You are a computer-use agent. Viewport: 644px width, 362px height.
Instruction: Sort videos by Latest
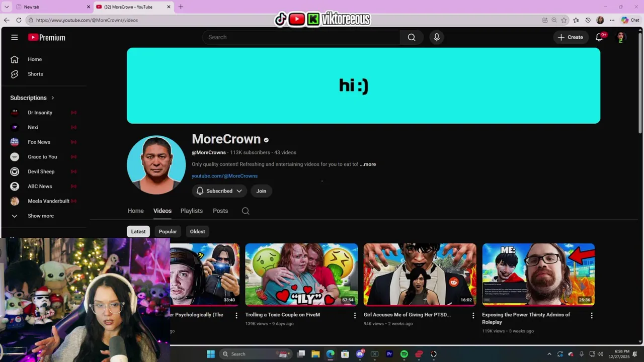click(x=138, y=232)
